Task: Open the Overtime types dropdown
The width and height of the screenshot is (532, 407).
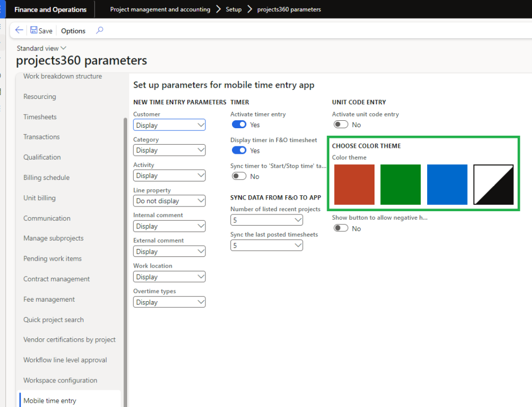Action: click(x=169, y=302)
